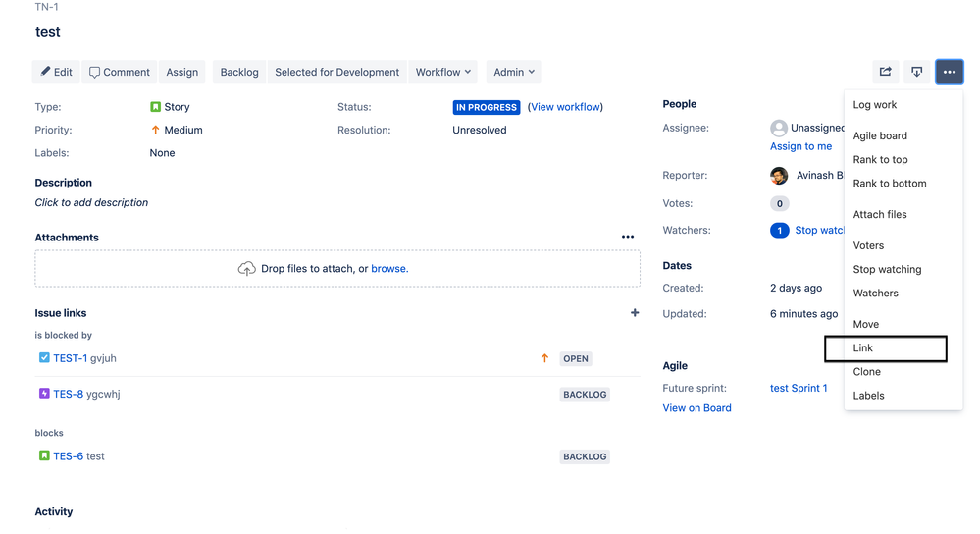Click the Created date 2 days ago
Screen dimensions: 980x534
click(x=796, y=289)
